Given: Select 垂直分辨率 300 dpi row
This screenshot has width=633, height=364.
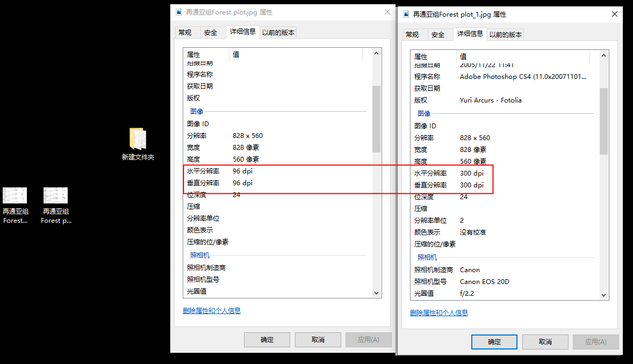Looking at the screenshot, I should 505,185.
